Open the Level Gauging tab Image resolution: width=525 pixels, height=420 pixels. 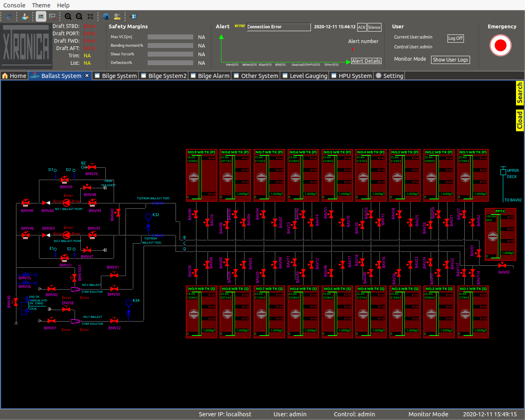(x=308, y=76)
